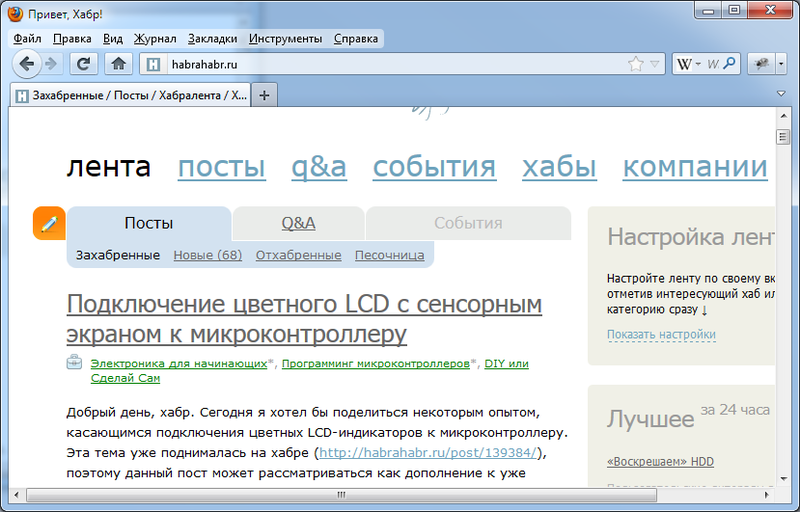
Task: Open the Журнал menu
Action: point(155,39)
